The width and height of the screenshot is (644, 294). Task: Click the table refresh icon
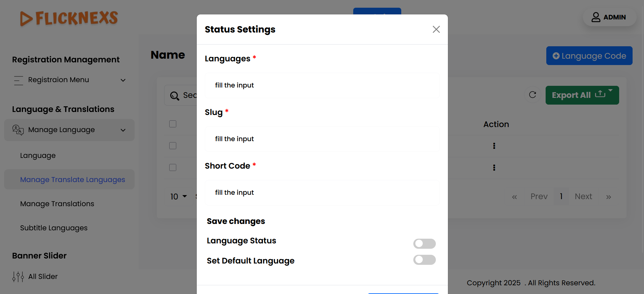(533, 95)
